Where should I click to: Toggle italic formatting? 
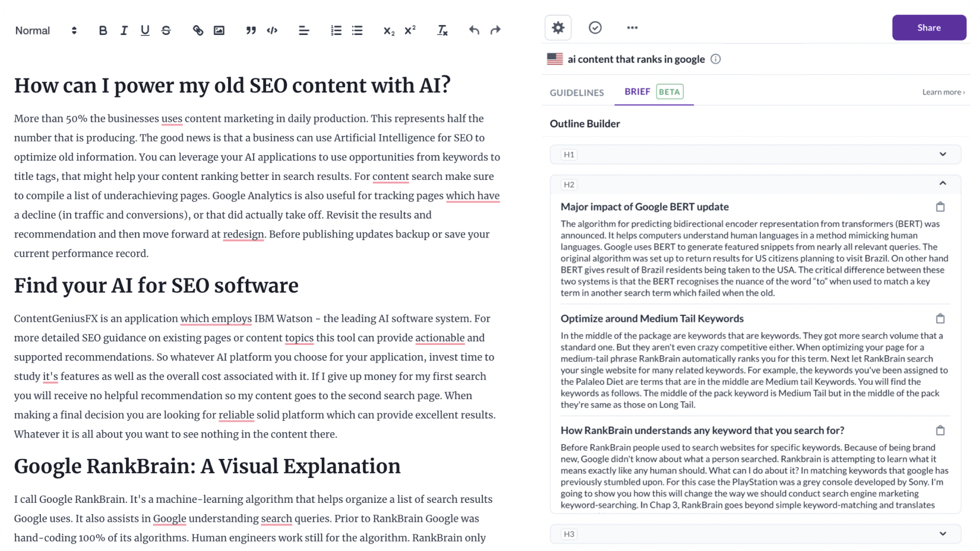pos(124,30)
